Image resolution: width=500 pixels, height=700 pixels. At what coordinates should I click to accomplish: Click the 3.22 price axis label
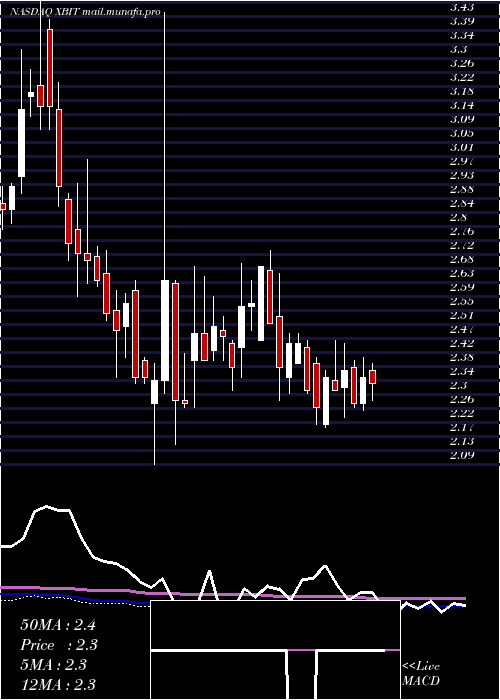click(462, 78)
